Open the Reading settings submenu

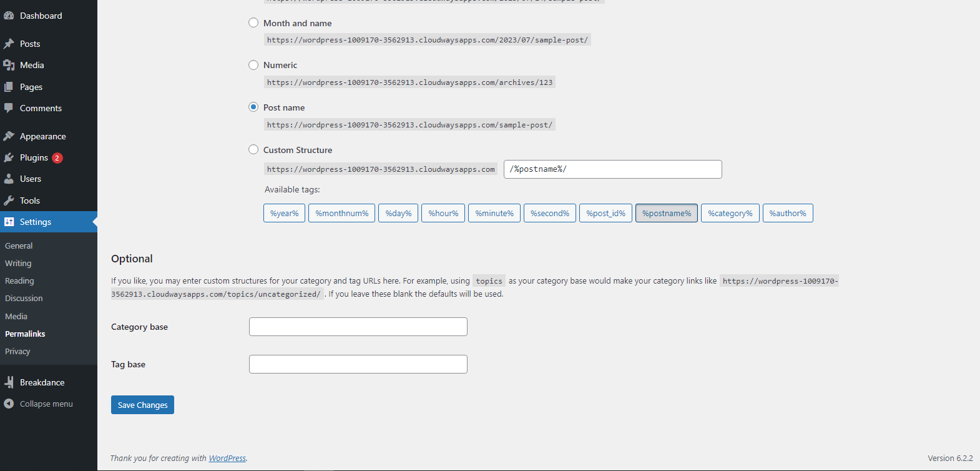pyautogui.click(x=19, y=281)
